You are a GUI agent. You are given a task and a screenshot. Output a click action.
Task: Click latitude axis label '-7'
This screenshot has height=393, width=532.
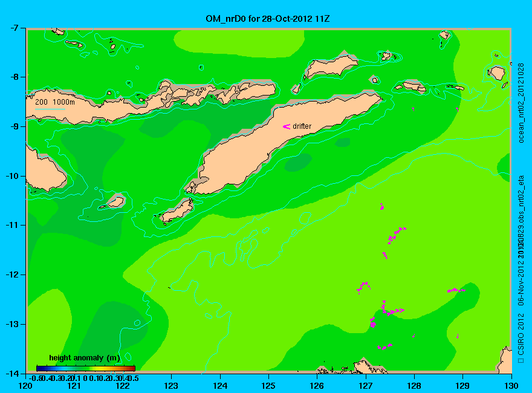13,28
